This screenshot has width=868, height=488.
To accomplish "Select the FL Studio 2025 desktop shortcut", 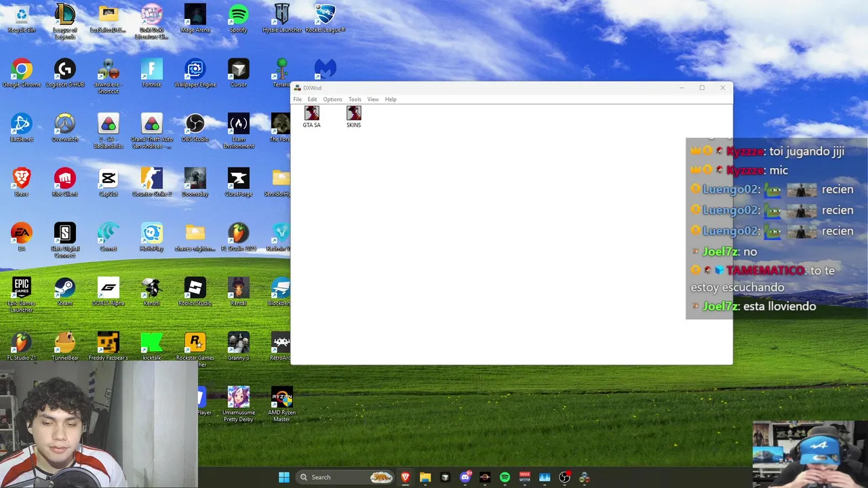I will tap(239, 237).
